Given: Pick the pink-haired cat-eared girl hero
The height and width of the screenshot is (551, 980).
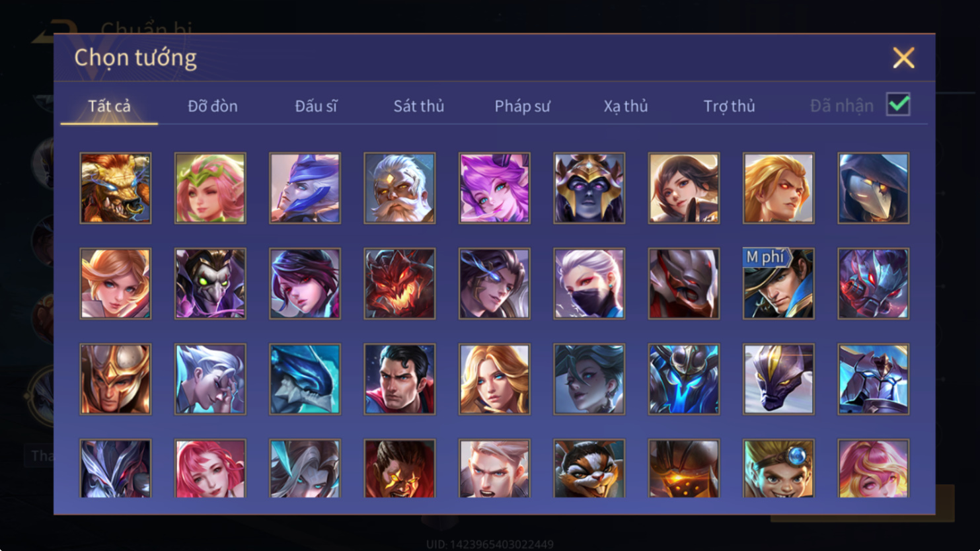Looking at the screenshot, I should (494, 188).
